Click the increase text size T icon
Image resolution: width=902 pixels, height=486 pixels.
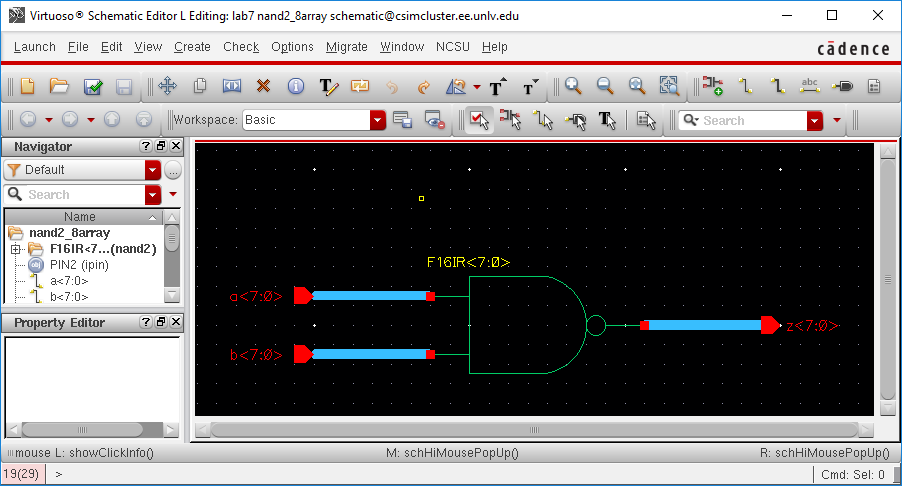pos(498,86)
